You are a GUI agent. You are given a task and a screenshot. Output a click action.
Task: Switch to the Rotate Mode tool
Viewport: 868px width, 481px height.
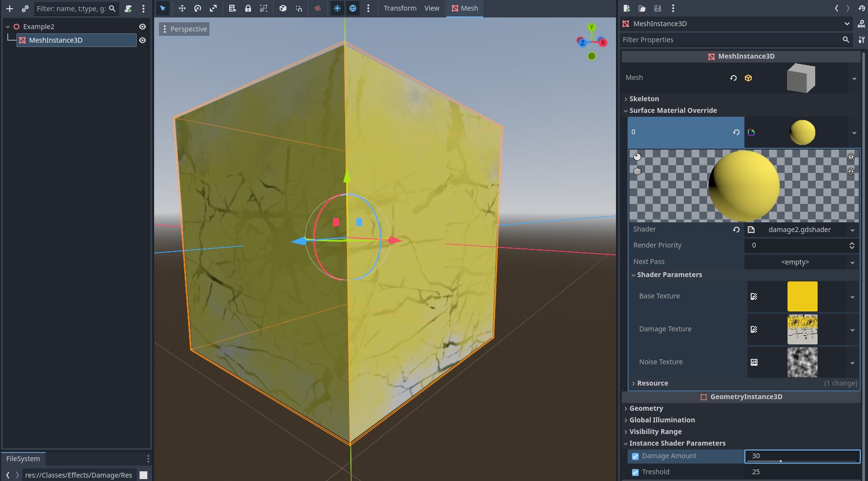click(x=198, y=8)
